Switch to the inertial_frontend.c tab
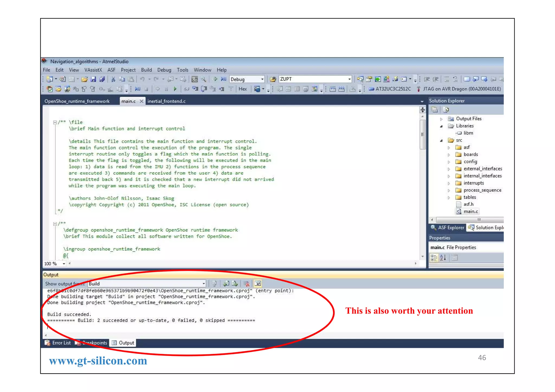 point(166,101)
